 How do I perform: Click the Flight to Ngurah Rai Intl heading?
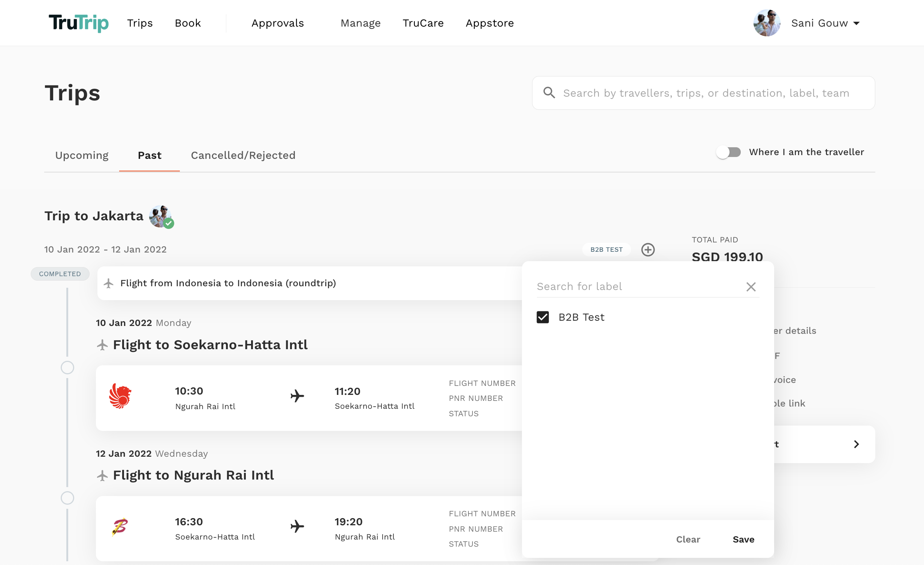[193, 475]
